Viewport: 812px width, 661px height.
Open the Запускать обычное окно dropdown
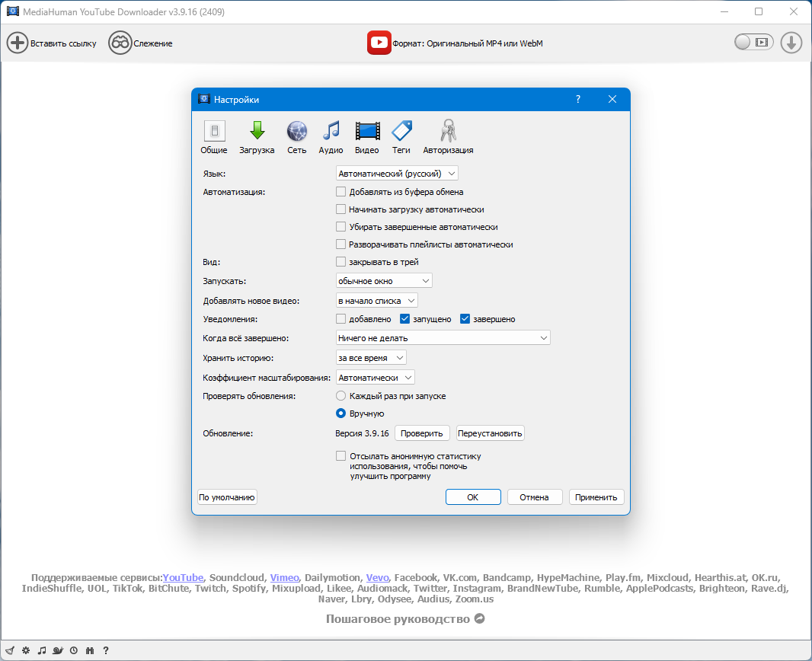click(x=384, y=281)
